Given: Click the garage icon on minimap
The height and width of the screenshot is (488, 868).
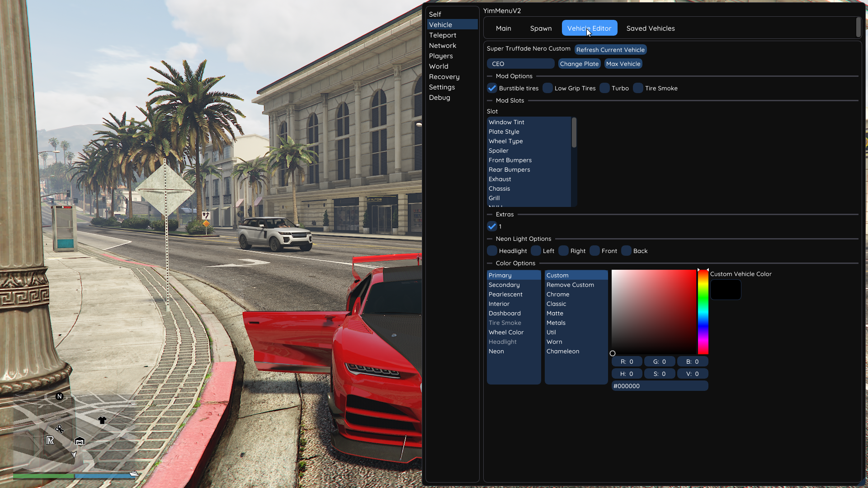Looking at the screenshot, I should tap(80, 441).
